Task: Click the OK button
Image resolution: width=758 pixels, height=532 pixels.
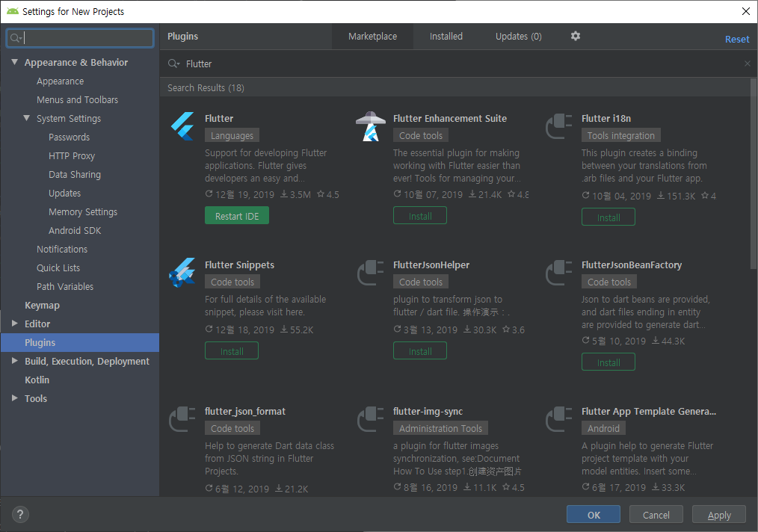Action: point(594,515)
